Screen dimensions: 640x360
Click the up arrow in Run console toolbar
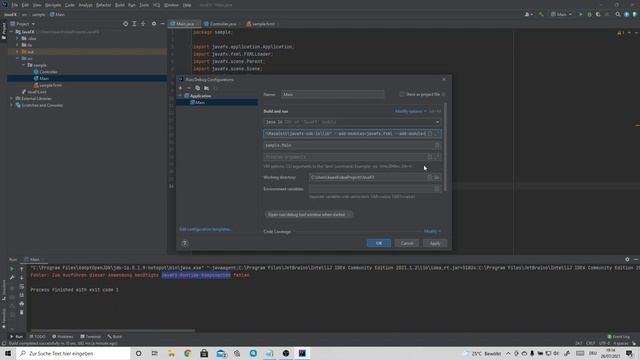tap(22, 269)
